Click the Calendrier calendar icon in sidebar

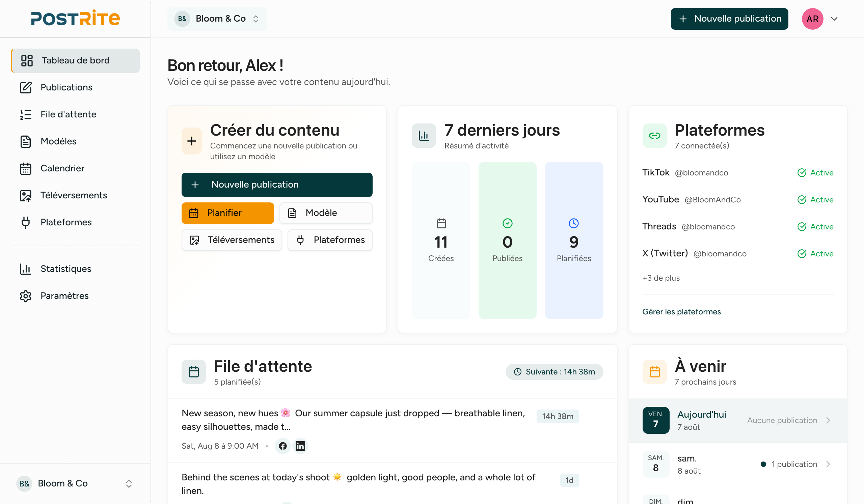click(26, 169)
